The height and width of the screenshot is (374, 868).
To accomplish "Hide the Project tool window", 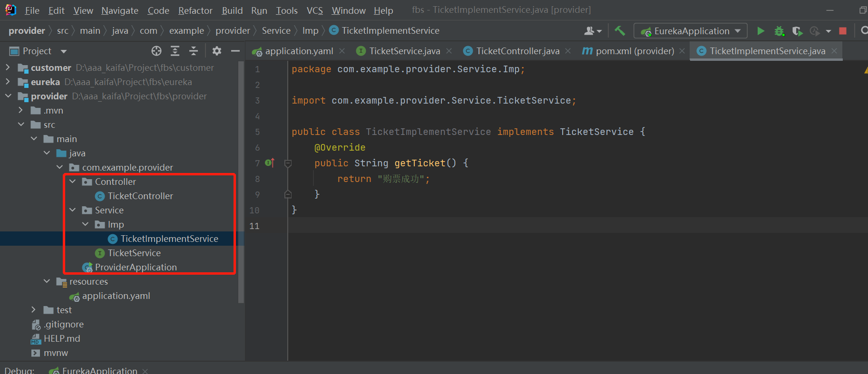I will (x=235, y=51).
